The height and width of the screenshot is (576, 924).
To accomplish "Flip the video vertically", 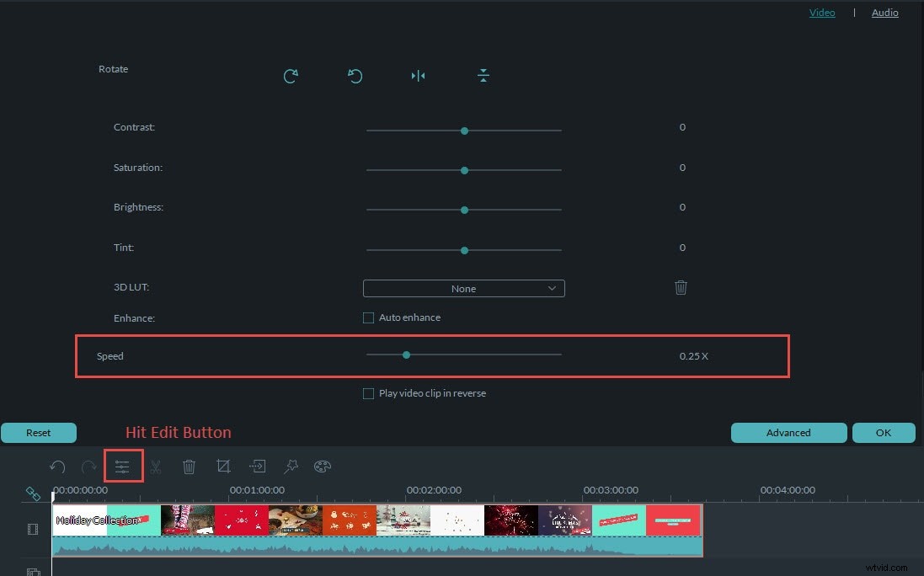I will pyautogui.click(x=483, y=76).
